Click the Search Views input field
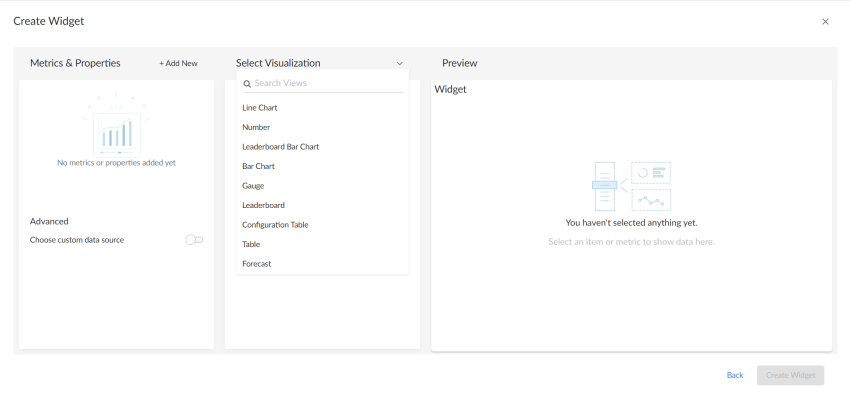 (x=325, y=84)
